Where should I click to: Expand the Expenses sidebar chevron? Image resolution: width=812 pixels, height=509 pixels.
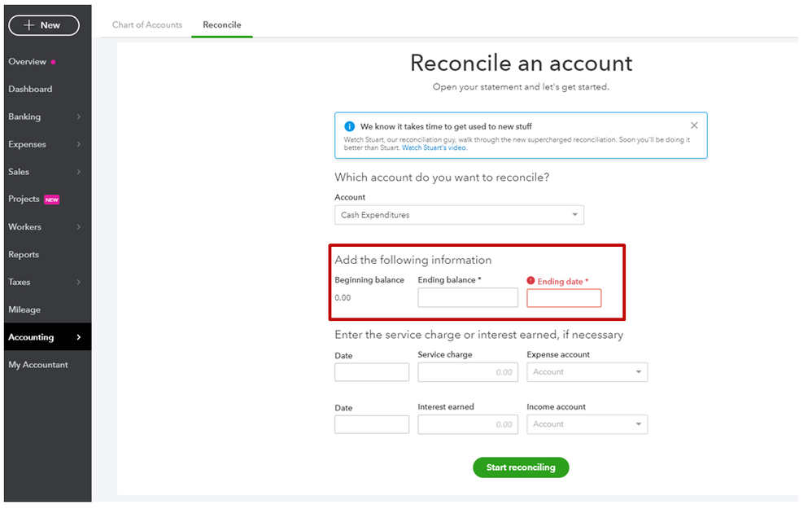(x=79, y=144)
